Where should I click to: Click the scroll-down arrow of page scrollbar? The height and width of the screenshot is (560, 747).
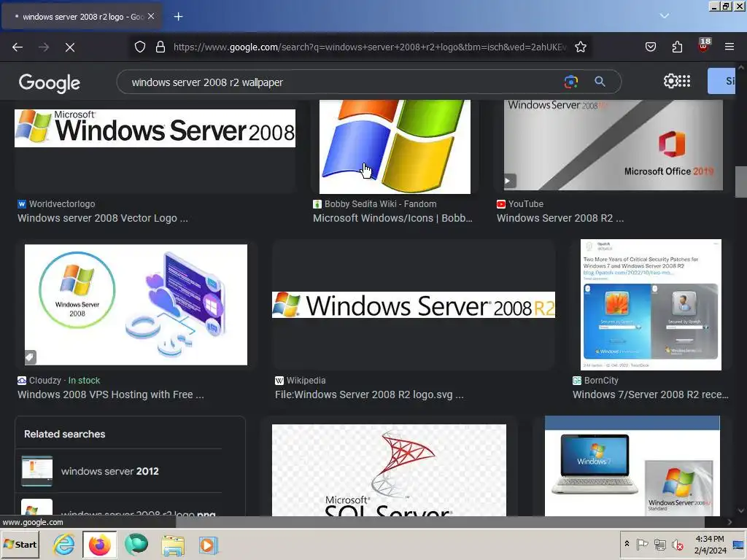point(741,511)
